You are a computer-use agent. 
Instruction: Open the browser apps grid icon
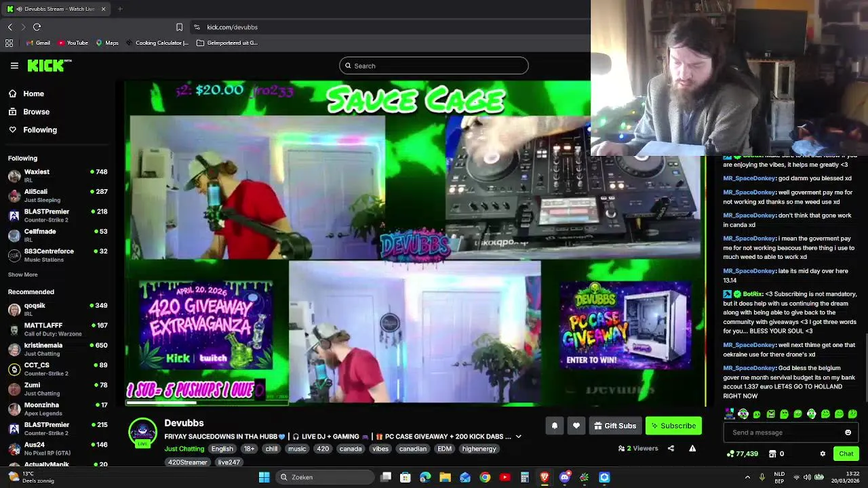pyautogui.click(x=9, y=43)
